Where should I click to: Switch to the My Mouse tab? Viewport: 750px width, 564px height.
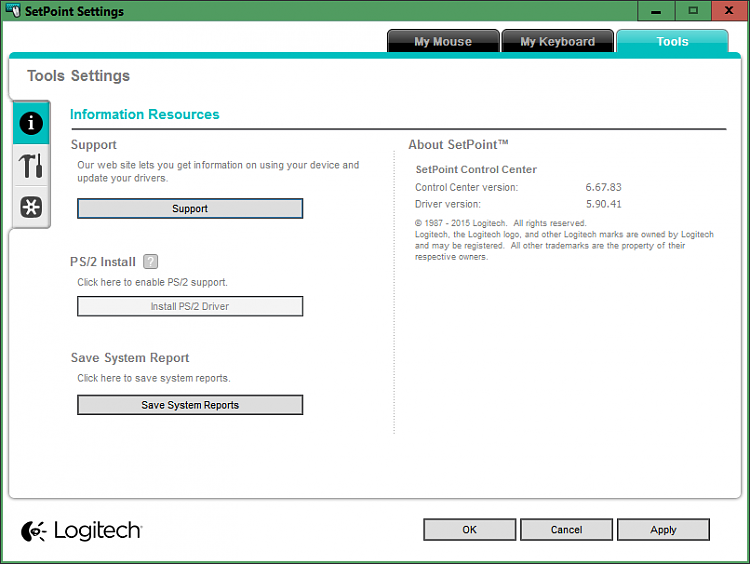pos(443,41)
